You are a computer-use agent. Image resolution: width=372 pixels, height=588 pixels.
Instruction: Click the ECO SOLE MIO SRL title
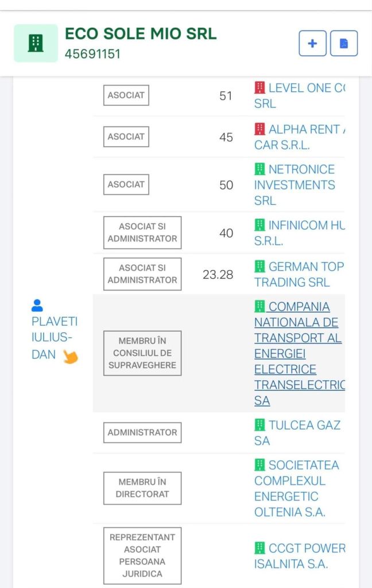(x=141, y=33)
